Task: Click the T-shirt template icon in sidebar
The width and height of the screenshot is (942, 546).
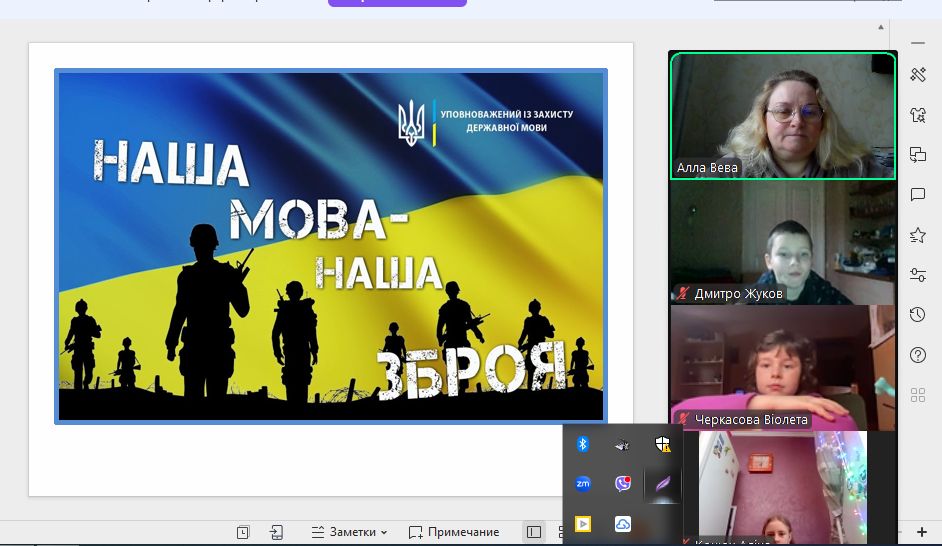Action: 918,115
